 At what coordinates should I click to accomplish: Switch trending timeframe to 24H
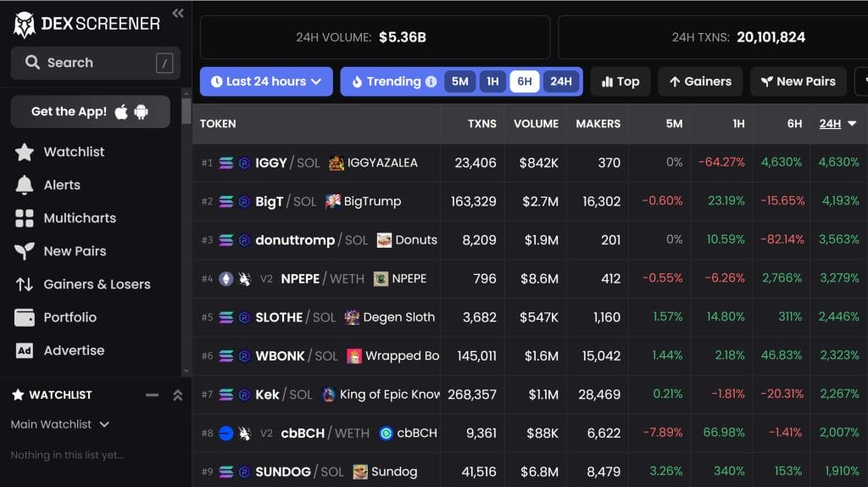pos(560,82)
